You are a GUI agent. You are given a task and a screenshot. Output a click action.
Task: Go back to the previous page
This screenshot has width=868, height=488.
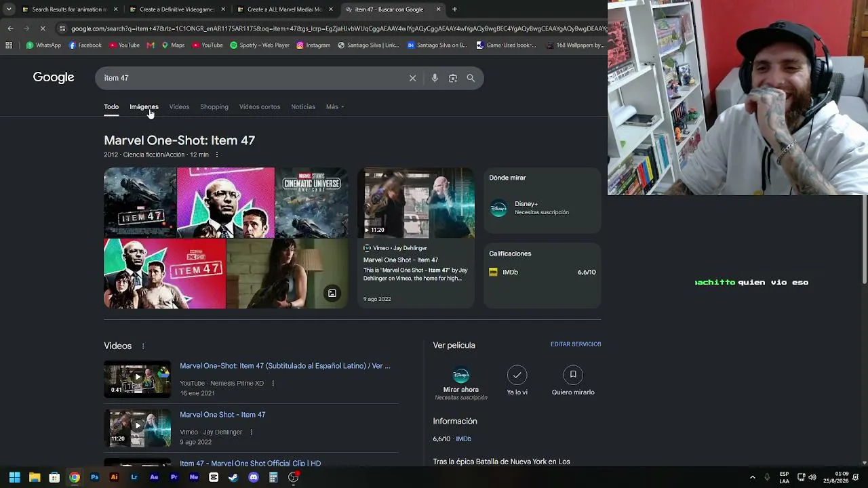point(10,28)
